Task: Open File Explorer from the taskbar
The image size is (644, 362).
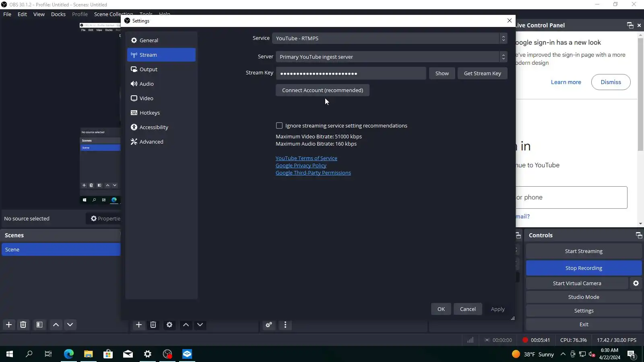Action: [x=89, y=354]
